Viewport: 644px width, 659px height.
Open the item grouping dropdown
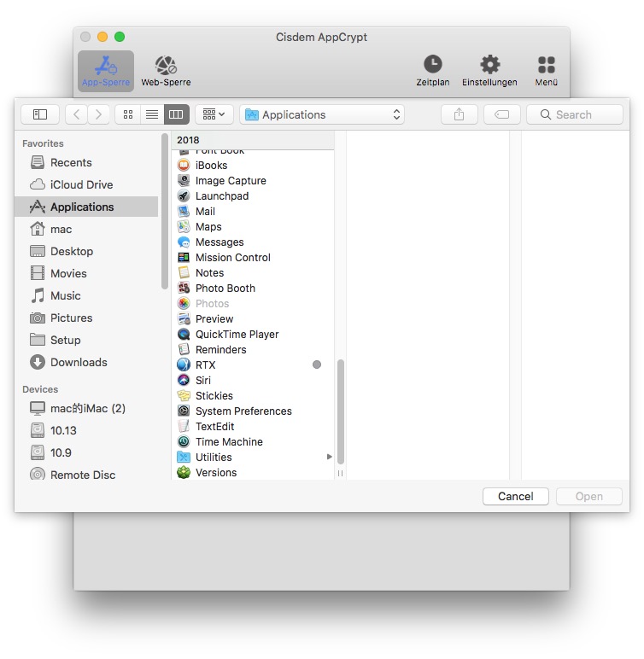214,114
